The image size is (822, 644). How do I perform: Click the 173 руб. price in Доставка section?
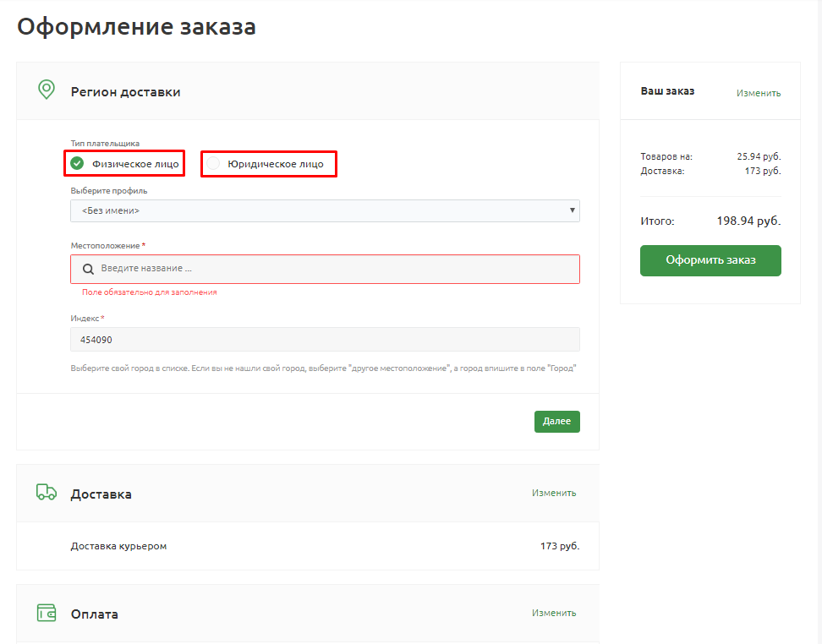click(560, 546)
